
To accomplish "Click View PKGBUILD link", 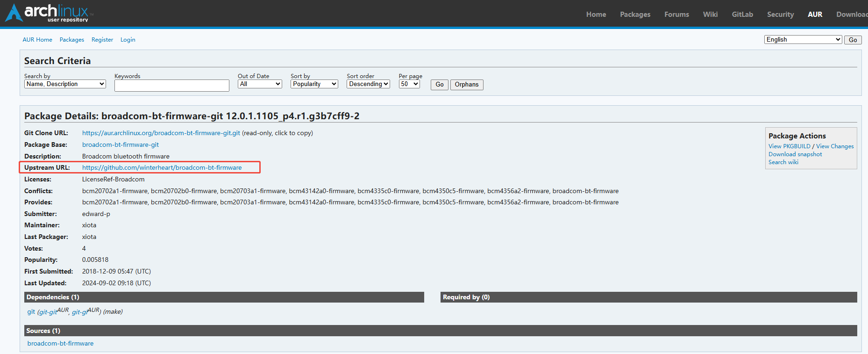I will click(x=790, y=146).
